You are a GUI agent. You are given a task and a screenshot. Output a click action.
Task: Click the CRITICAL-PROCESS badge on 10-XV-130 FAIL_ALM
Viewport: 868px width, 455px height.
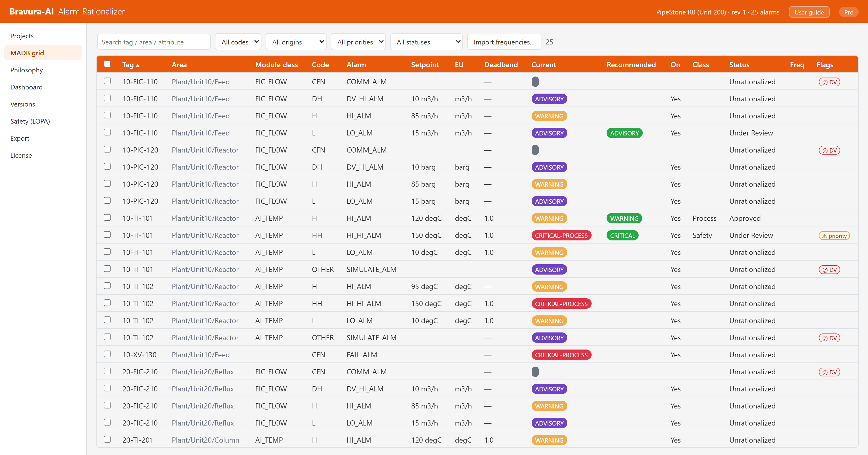[561, 355]
